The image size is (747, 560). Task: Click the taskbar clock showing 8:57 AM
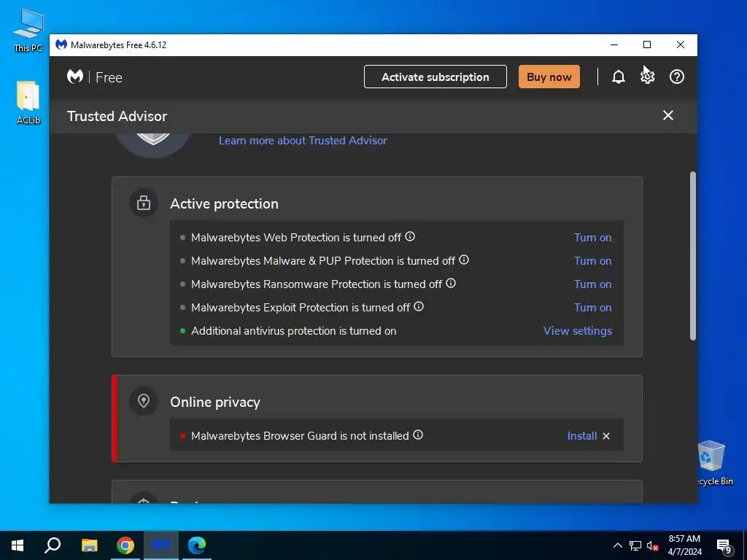click(684, 545)
